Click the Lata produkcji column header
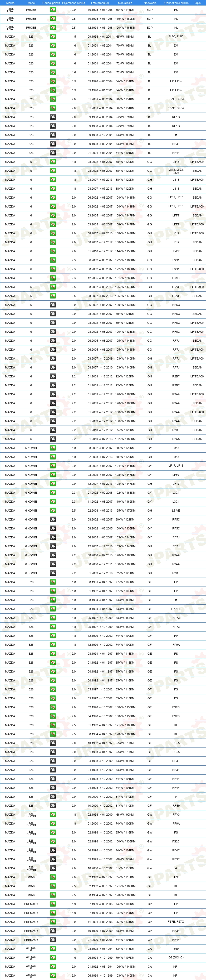Viewport: 206px width, 980px height. click(x=100, y=3)
